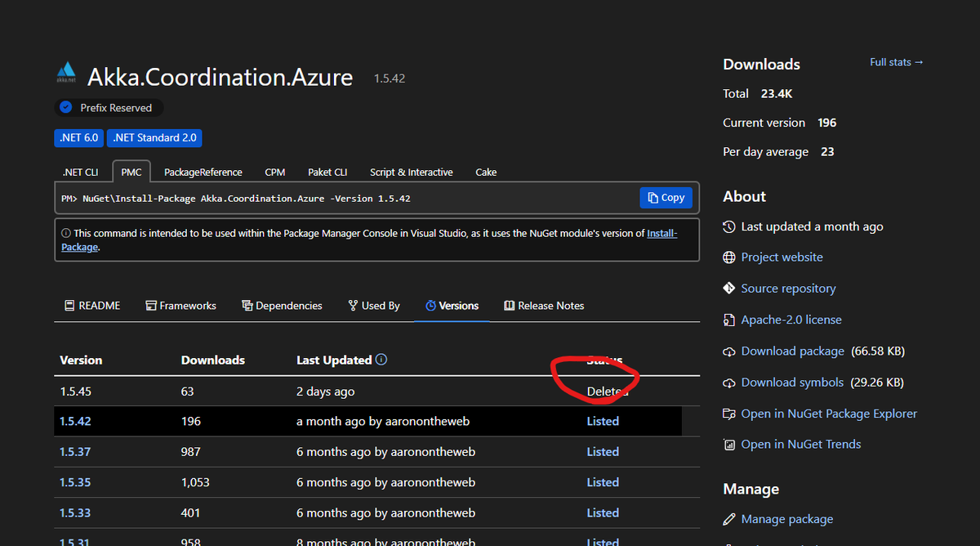Open the README tab
980x546 pixels.
[x=92, y=306]
